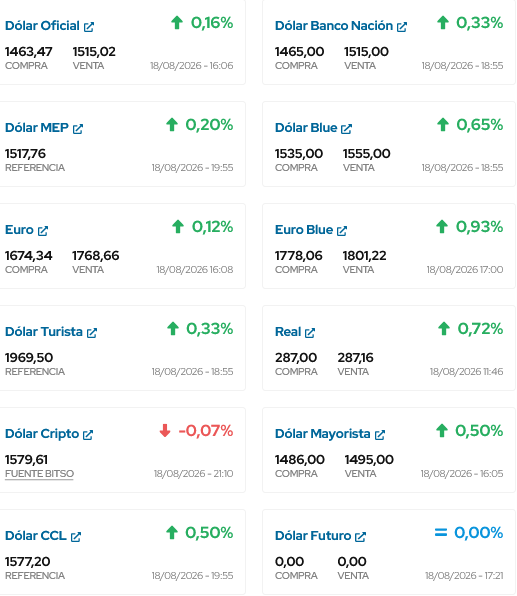This screenshot has height=596, width=517.
Task: Open external link icon by Dólar Mayorista
Action: coord(380,434)
